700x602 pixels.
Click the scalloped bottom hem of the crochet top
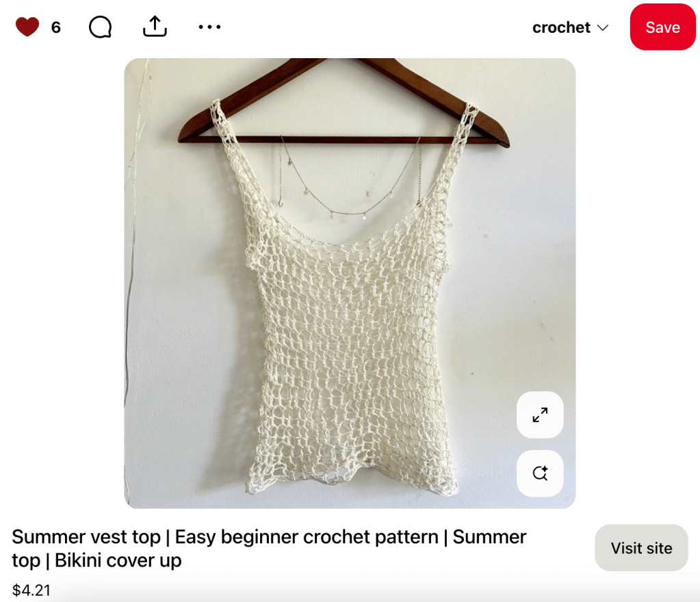(x=352, y=480)
